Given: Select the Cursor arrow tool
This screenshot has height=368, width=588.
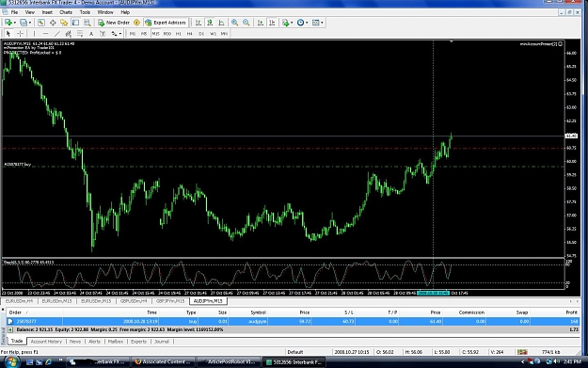Looking at the screenshot, I should (8, 34).
